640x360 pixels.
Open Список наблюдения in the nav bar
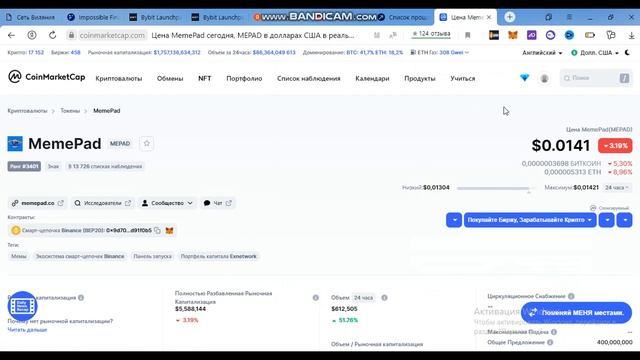pyautogui.click(x=309, y=78)
